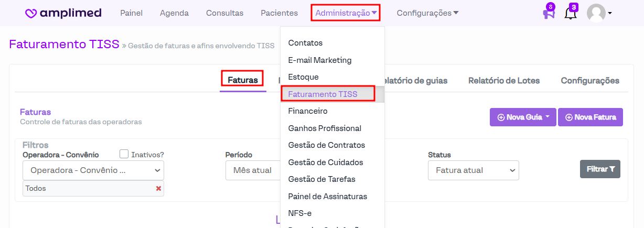Toggle the Inativos checkbox

[124, 154]
